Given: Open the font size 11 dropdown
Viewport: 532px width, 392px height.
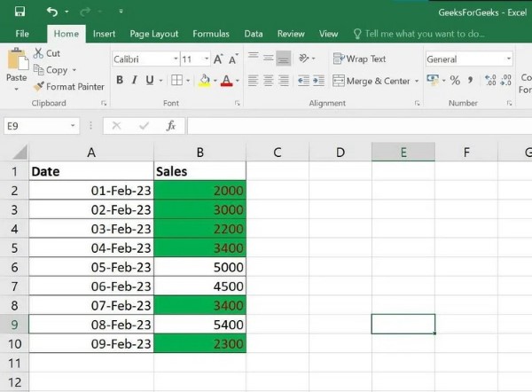Looking at the screenshot, I should 207,59.
